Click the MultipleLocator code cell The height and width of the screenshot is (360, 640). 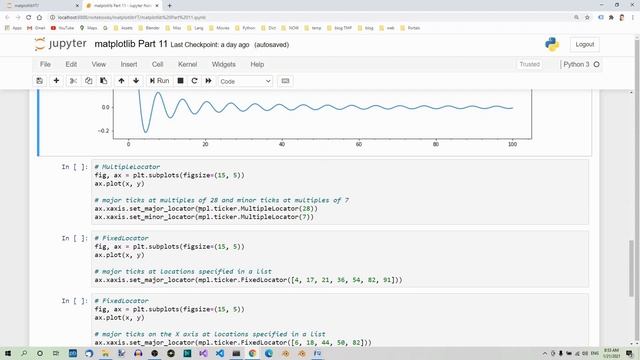pos(340,192)
